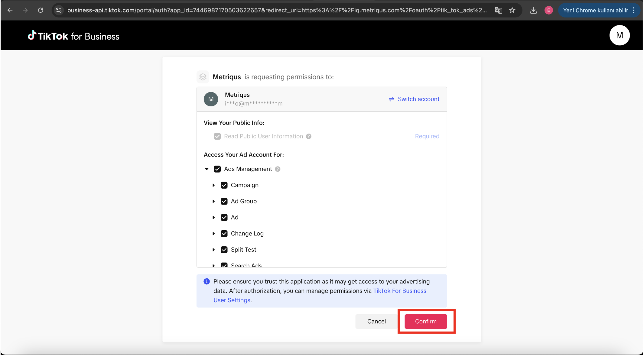
Task: Uncheck the Campaign permission checkbox
Action: coord(224,185)
